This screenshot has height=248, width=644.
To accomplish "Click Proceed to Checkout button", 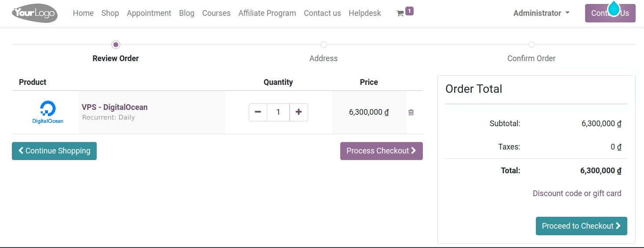I will [581, 226].
